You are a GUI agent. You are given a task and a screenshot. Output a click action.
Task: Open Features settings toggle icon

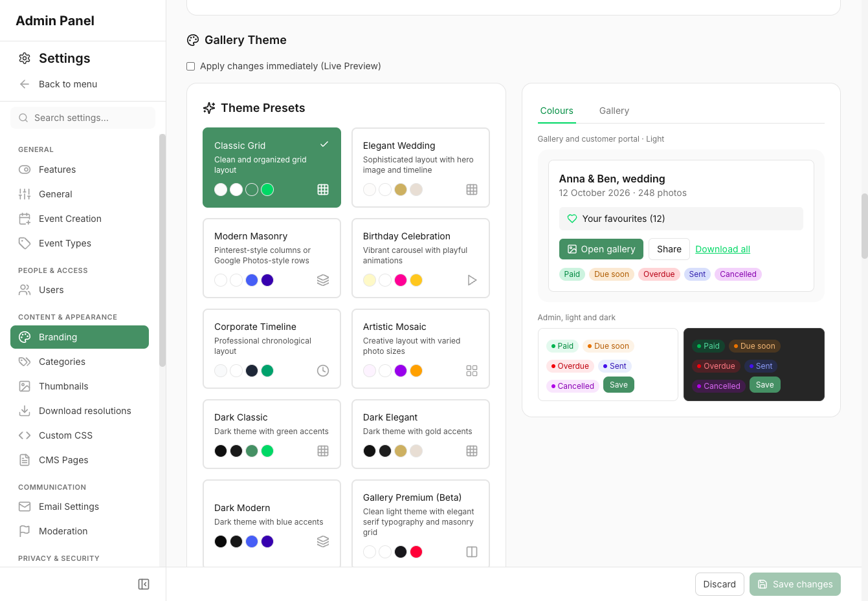(25, 169)
